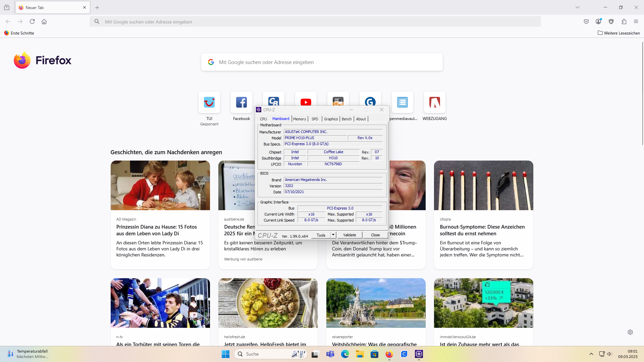
Task: Click the Google search field on the page
Action: pos(322,62)
